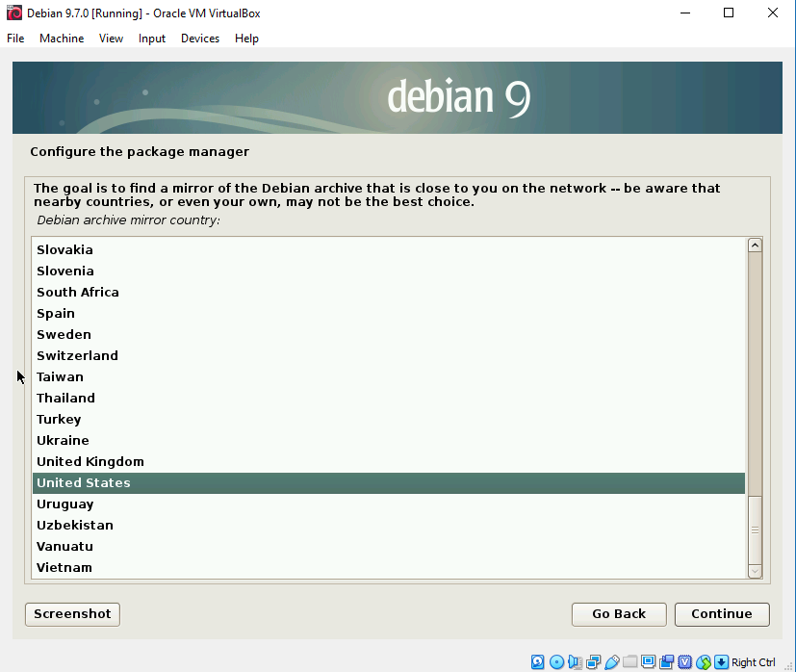Pick Thailand from the list
The height and width of the screenshot is (672, 796).
pyautogui.click(x=389, y=399)
